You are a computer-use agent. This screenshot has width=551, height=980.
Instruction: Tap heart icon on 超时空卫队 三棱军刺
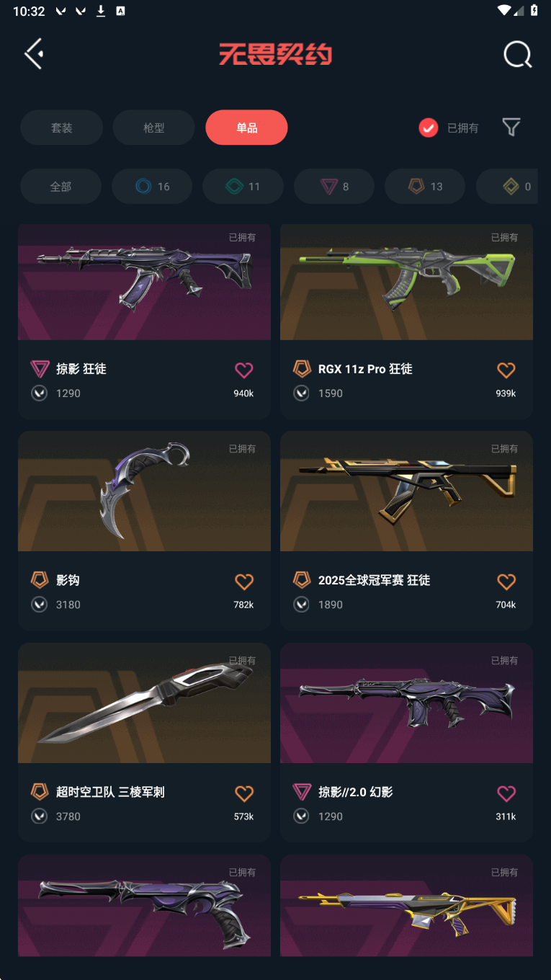tap(244, 793)
